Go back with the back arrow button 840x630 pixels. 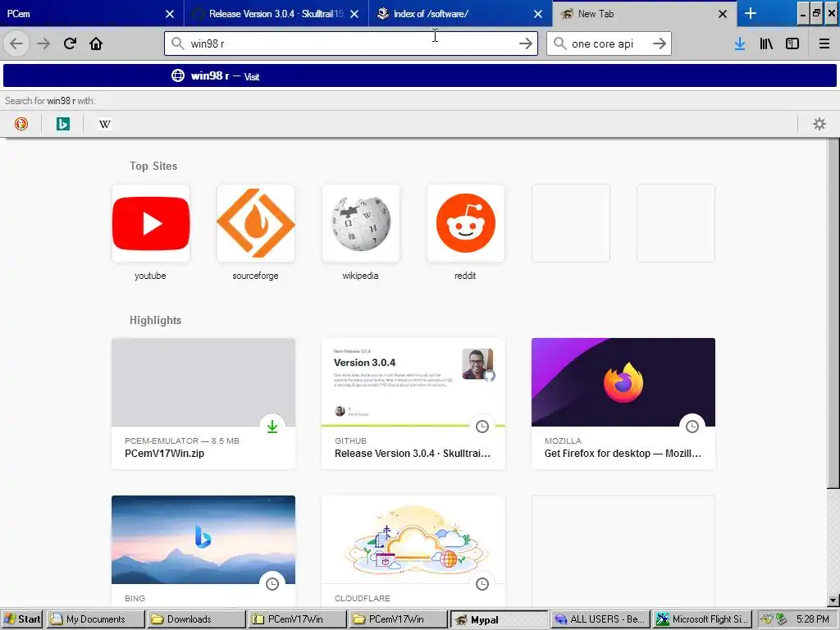pos(16,43)
